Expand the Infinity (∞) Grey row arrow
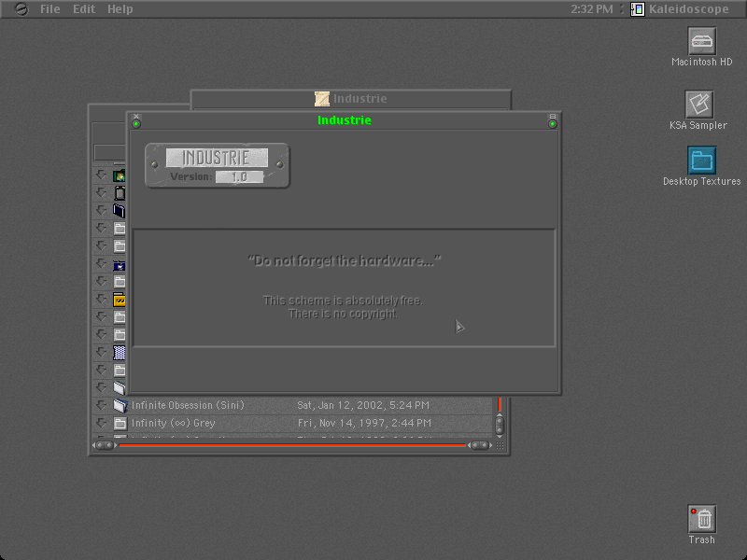The image size is (747, 560). pyautogui.click(x=101, y=423)
